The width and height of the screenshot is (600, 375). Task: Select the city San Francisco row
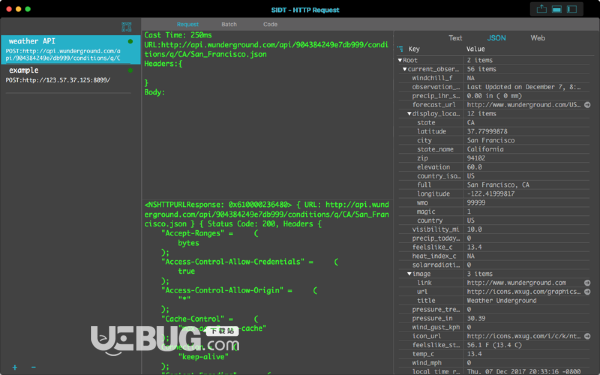[494, 140]
